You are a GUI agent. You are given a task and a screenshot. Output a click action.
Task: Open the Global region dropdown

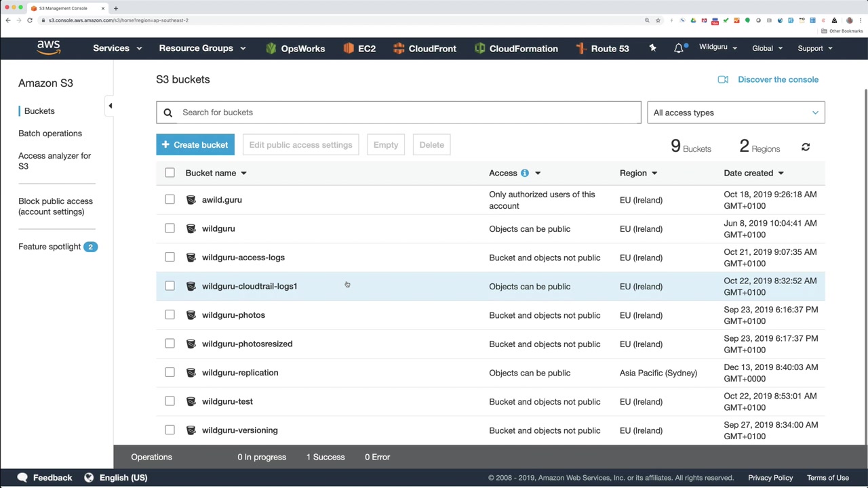(768, 48)
